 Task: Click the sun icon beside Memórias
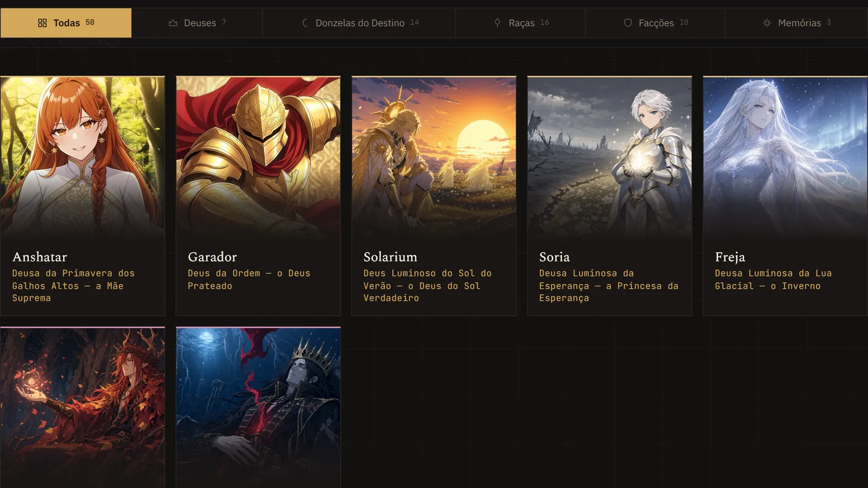pyautogui.click(x=767, y=23)
